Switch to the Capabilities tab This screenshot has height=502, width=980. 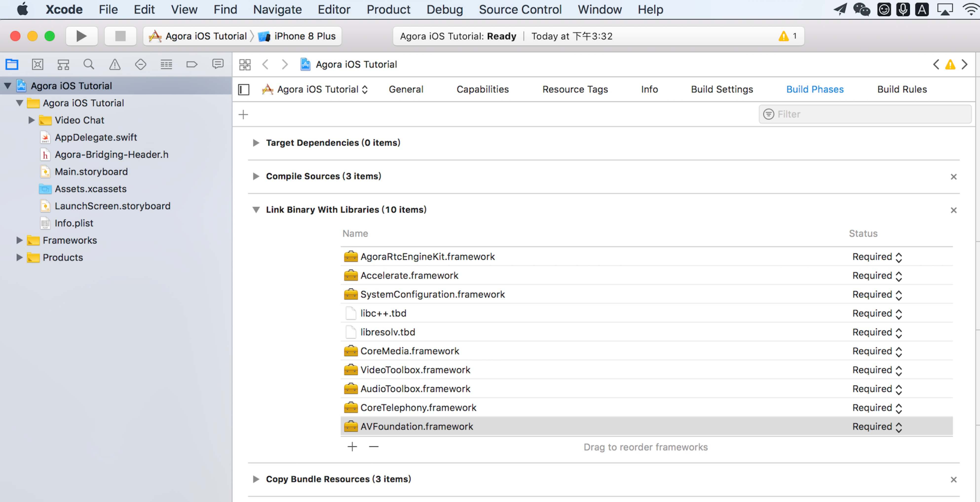tap(482, 89)
